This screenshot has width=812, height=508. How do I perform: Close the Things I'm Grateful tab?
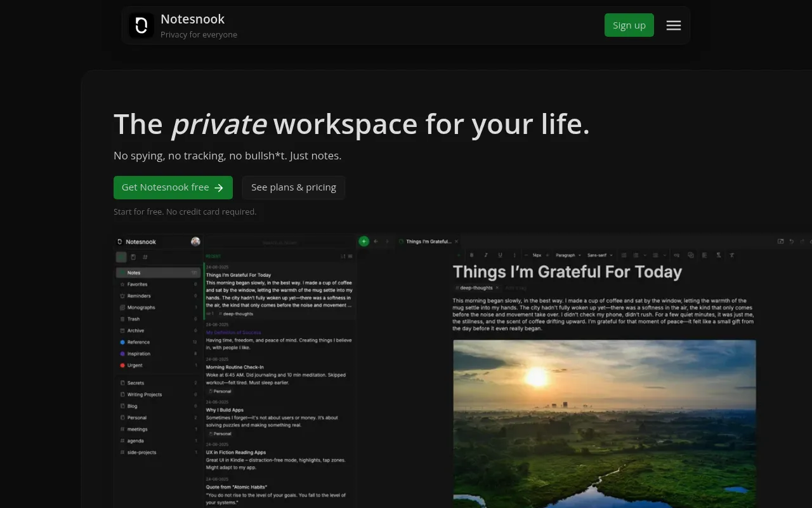(456, 241)
